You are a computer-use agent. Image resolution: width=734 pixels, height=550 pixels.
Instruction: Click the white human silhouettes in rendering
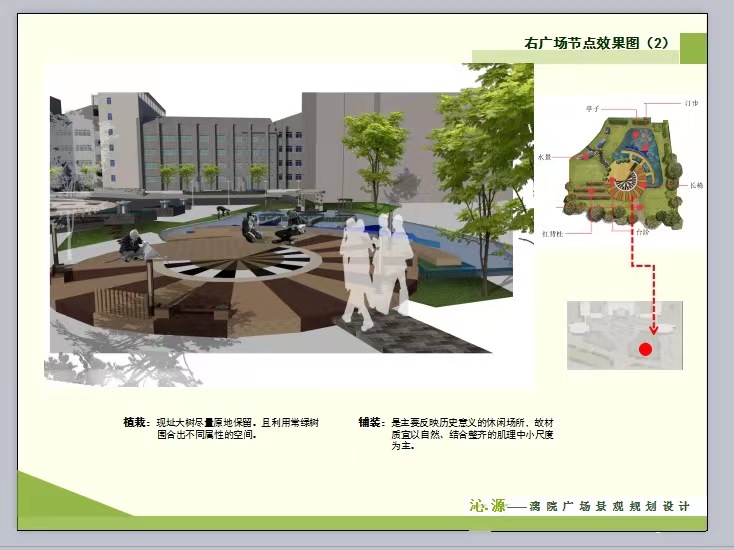[x=375, y=270]
